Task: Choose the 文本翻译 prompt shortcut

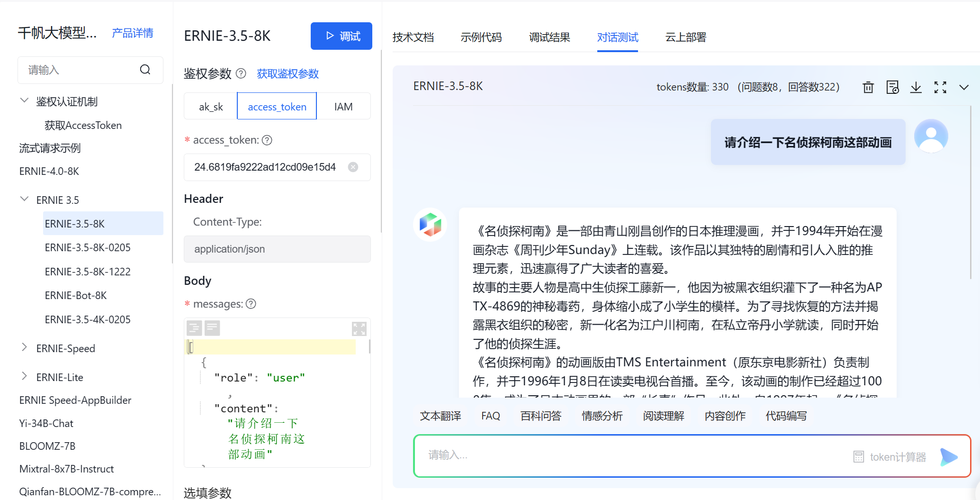Action: click(441, 416)
